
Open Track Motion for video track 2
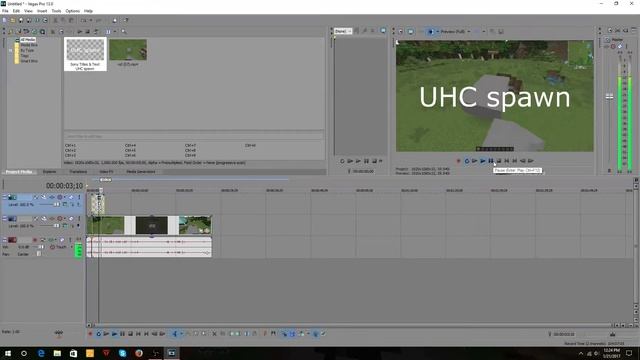click(x=44, y=218)
